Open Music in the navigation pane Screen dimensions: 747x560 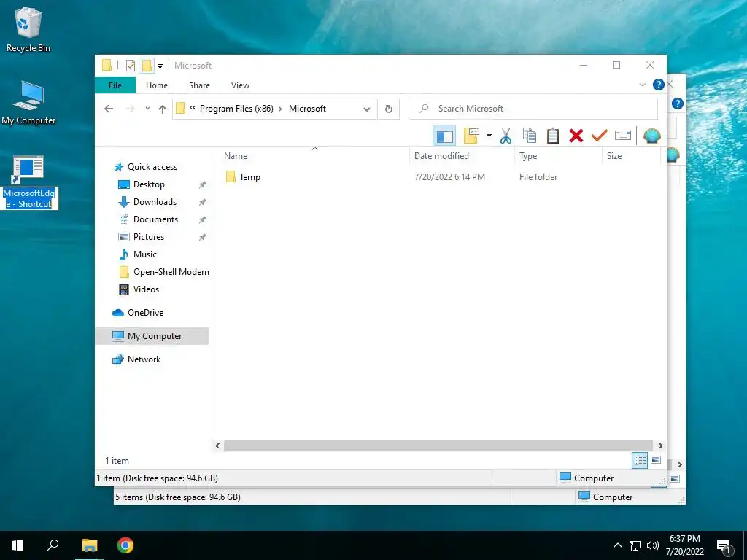[x=145, y=254]
